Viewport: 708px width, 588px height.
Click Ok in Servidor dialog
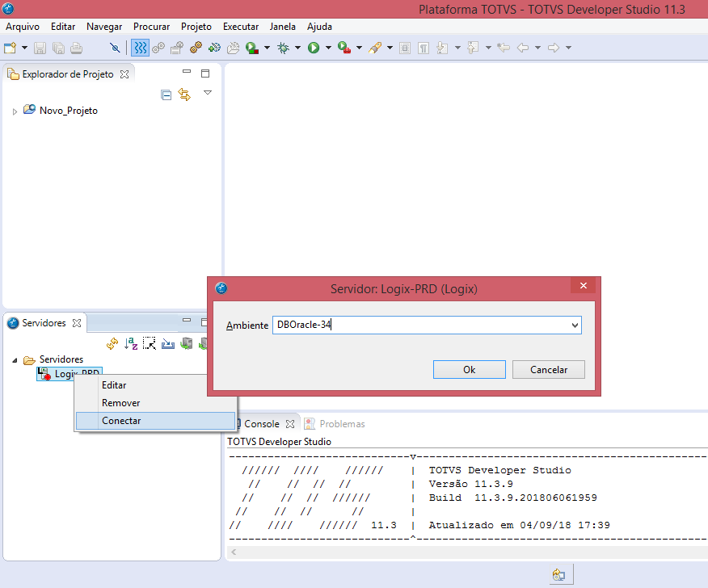point(469,370)
